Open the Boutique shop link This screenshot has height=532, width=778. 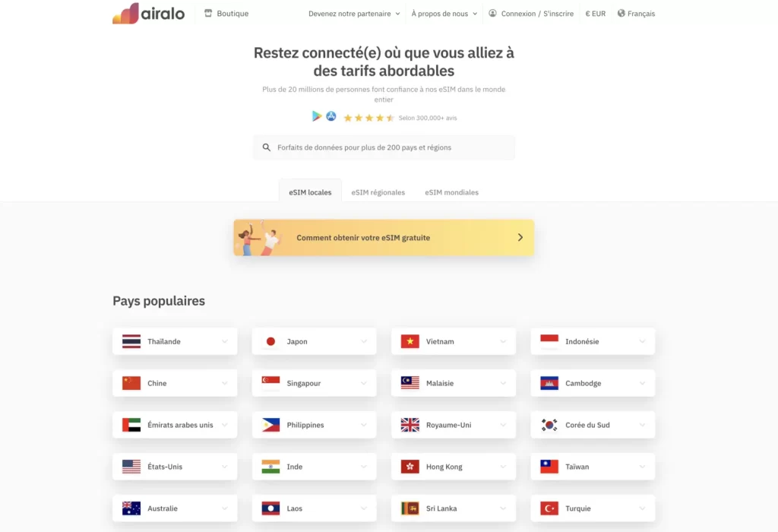(226, 14)
